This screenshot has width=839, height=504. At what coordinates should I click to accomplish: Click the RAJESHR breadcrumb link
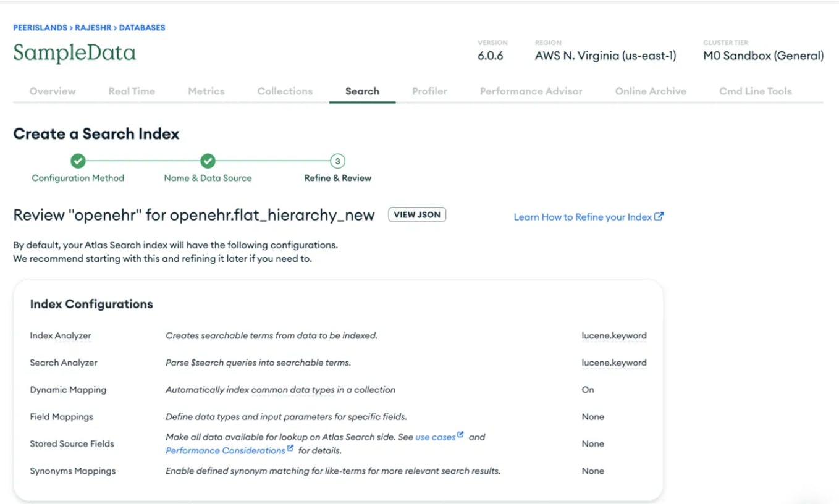click(x=94, y=28)
